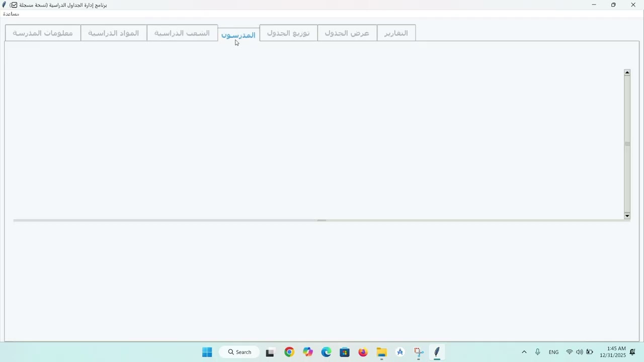Click the scrollbar down arrow

point(627,216)
